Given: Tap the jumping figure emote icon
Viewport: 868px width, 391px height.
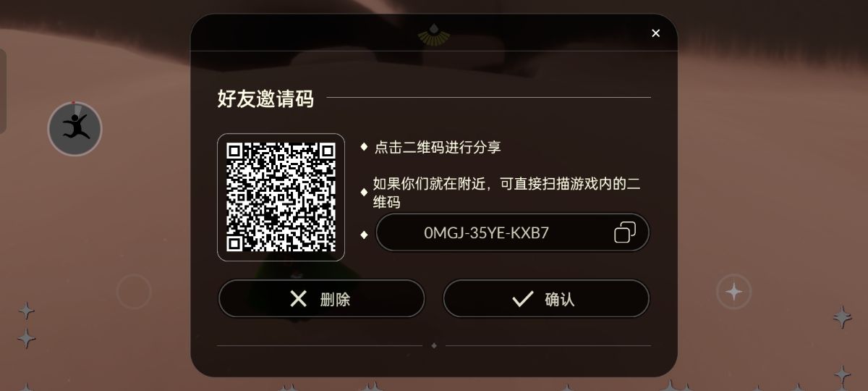Looking at the screenshot, I should 75,129.
